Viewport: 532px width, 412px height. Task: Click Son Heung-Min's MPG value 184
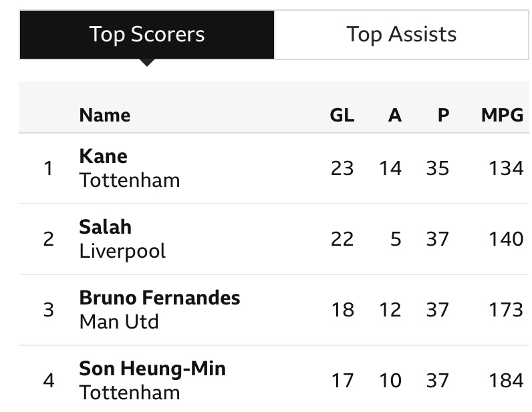point(505,380)
